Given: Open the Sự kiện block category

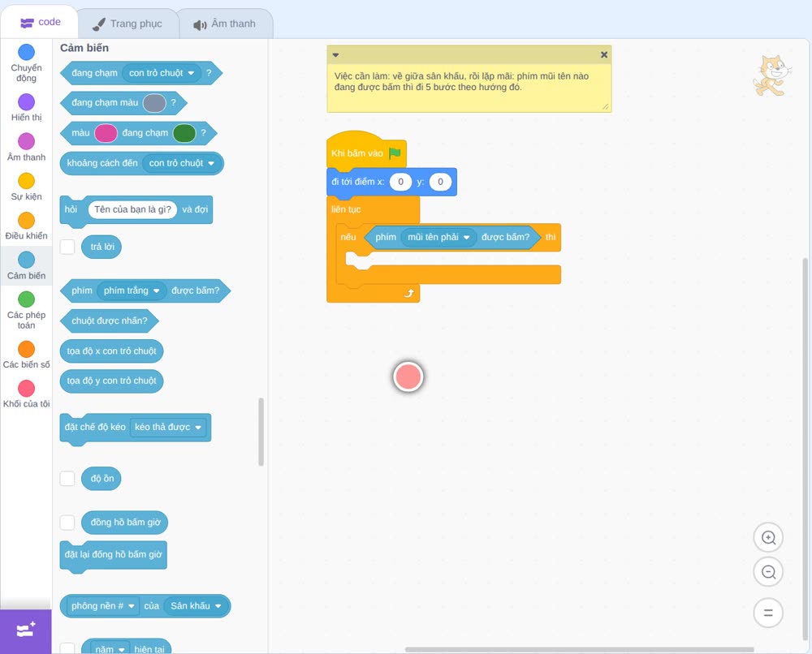Looking at the screenshot, I should pyautogui.click(x=27, y=187).
